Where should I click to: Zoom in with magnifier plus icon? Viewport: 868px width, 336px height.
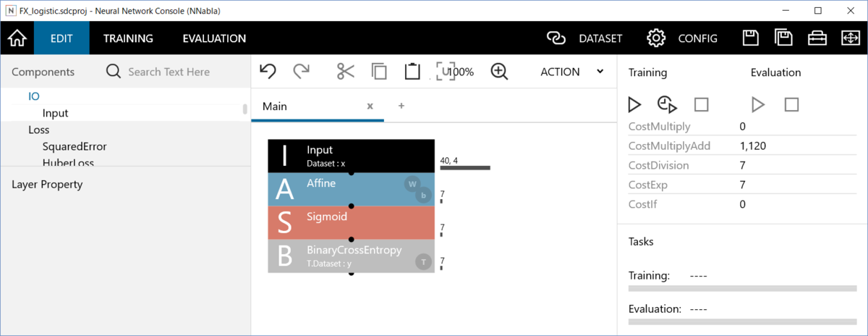pos(499,71)
